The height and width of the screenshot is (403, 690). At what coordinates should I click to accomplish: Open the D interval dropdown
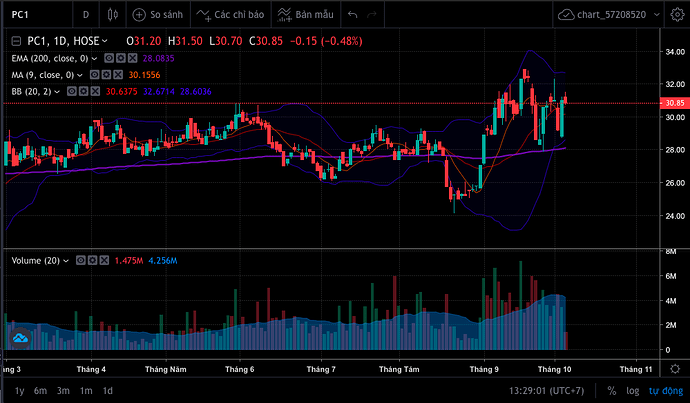(86, 15)
